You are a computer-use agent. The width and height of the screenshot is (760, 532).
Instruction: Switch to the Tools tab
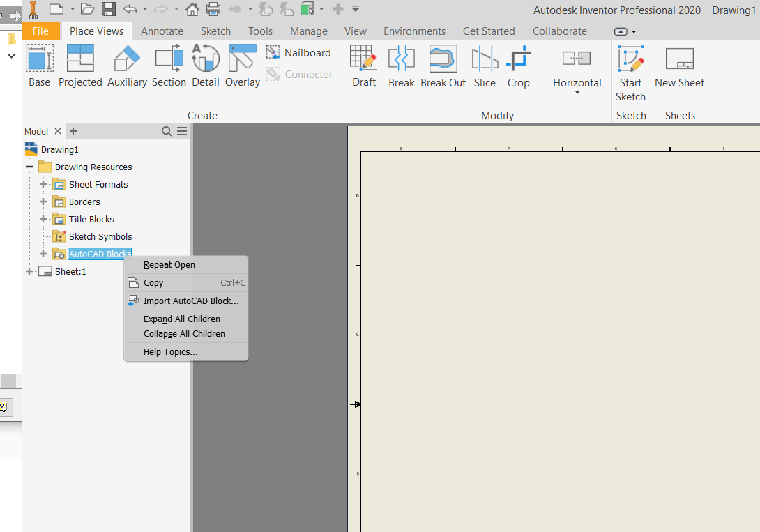pyautogui.click(x=260, y=31)
